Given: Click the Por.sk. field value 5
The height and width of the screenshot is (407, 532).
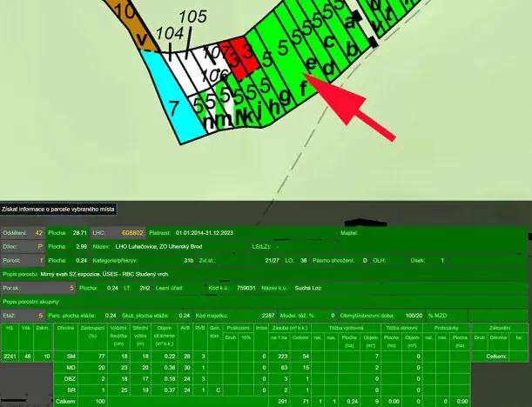Looking at the screenshot, I should [71, 286].
